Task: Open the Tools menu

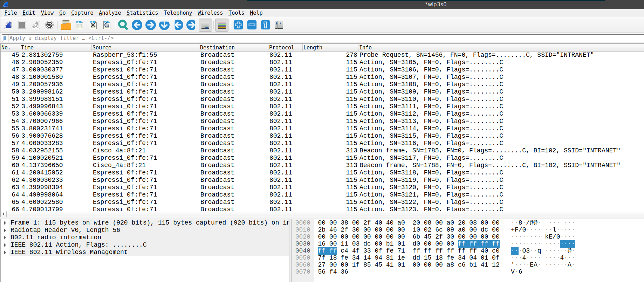Action: pyautogui.click(x=236, y=13)
